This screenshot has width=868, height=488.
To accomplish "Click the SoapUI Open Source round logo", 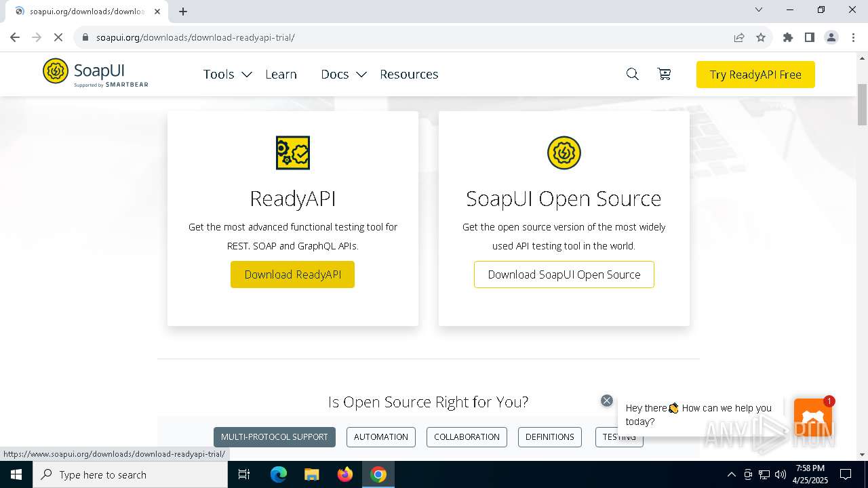I will coord(564,152).
